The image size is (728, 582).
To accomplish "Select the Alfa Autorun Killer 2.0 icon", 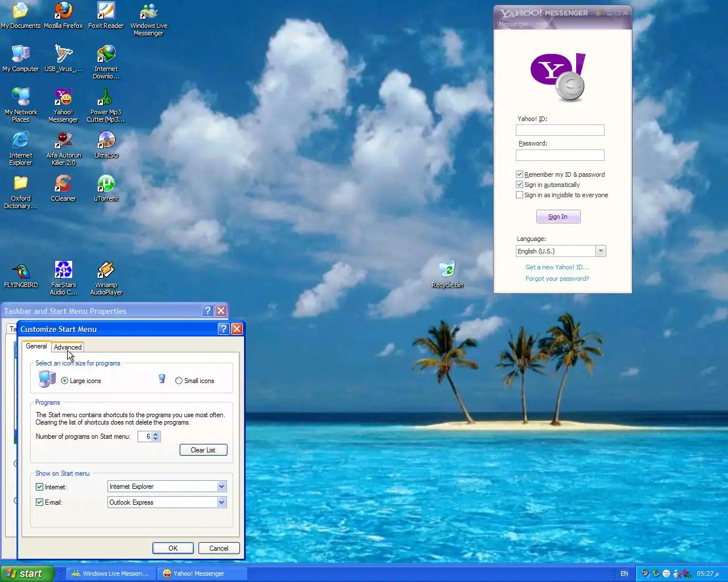I will [63, 149].
